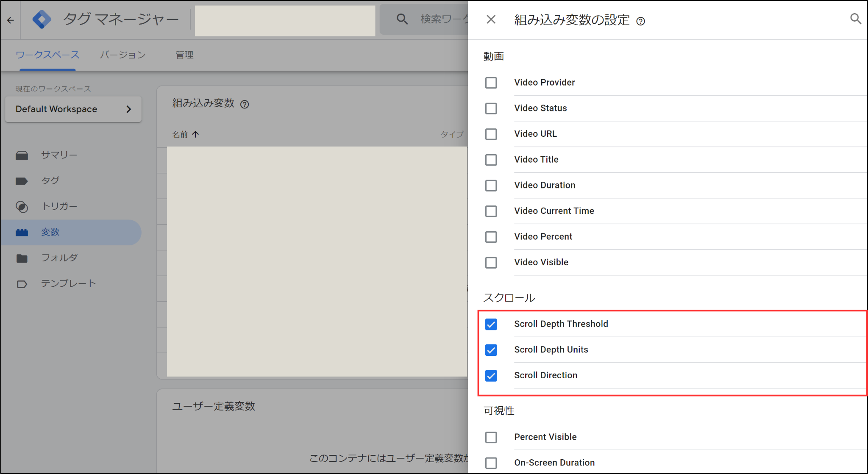Check the Percent Visible checkbox
868x474 pixels.
[491, 437]
